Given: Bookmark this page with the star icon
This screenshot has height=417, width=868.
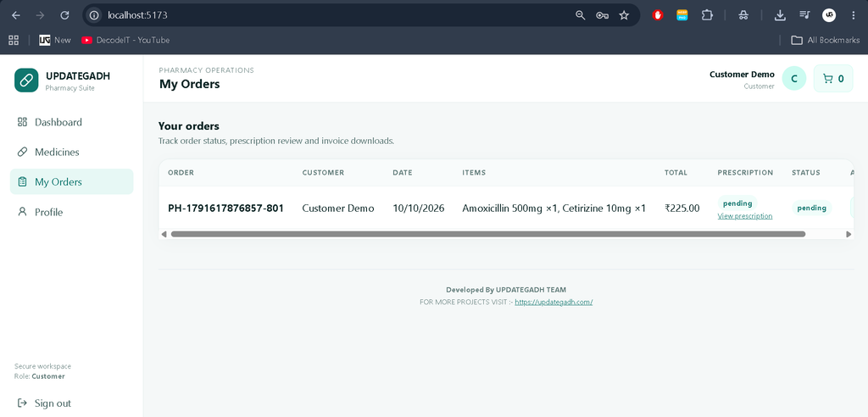Looking at the screenshot, I should coord(624,15).
